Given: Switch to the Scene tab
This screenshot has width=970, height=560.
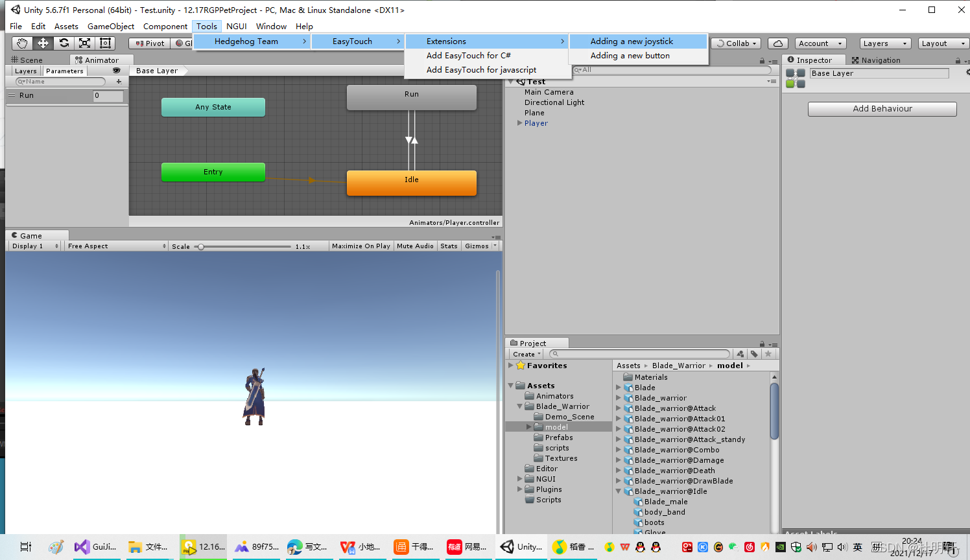Looking at the screenshot, I should [x=27, y=60].
